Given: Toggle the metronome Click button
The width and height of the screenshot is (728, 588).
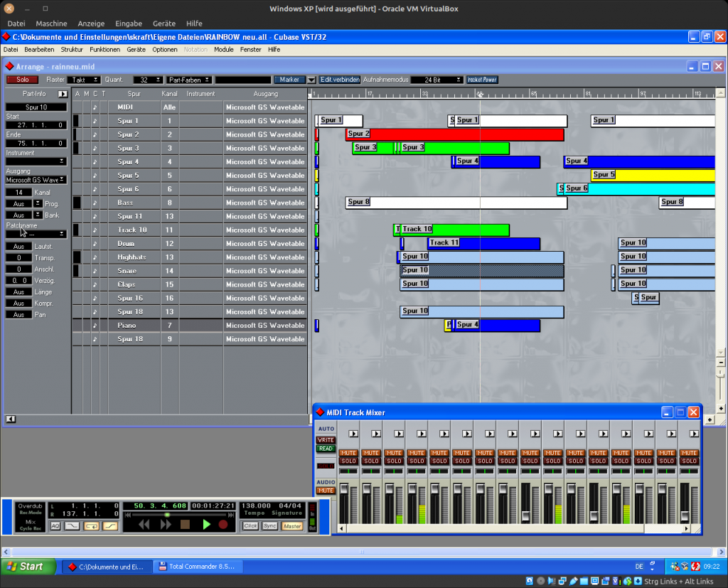Looking at the screenshot, I should pos(250,526).
